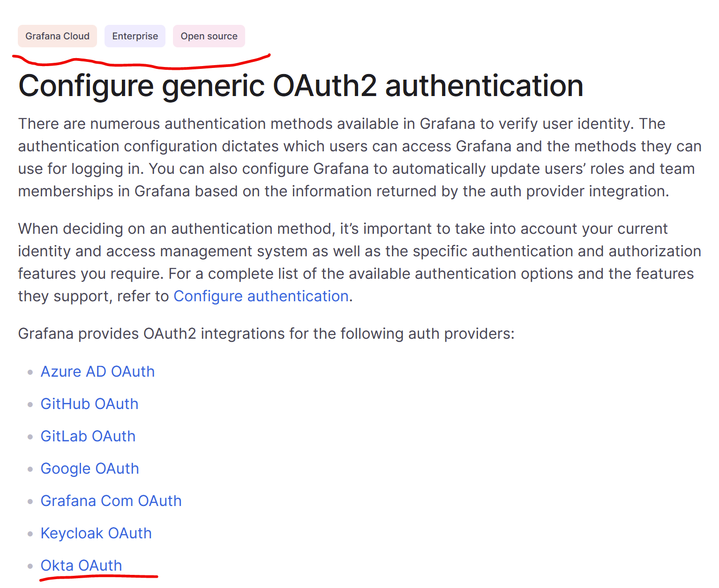Click the Open source badge
This screenshot has height=588, width=719.
pyautogui.click(x=209, y=36)
